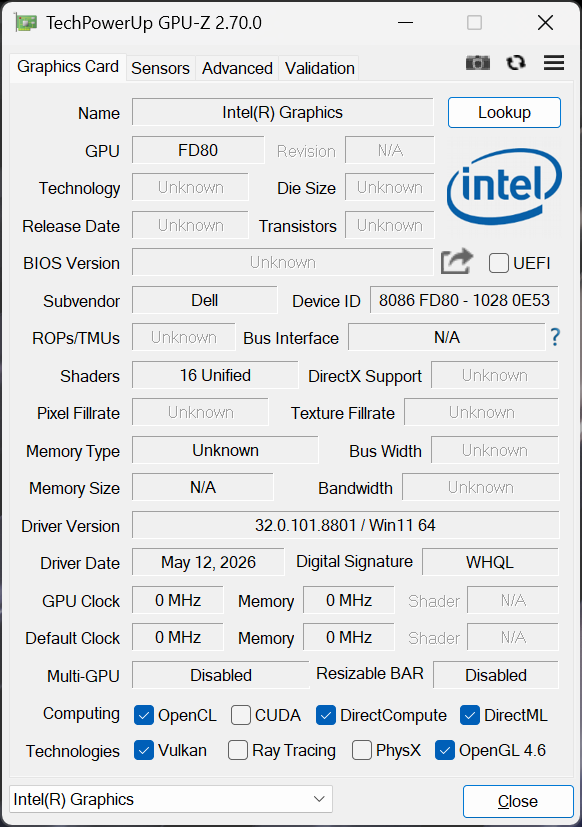Click the Bus Interface question mark
This screenshot has width=582, height=827.
[555, 337]
